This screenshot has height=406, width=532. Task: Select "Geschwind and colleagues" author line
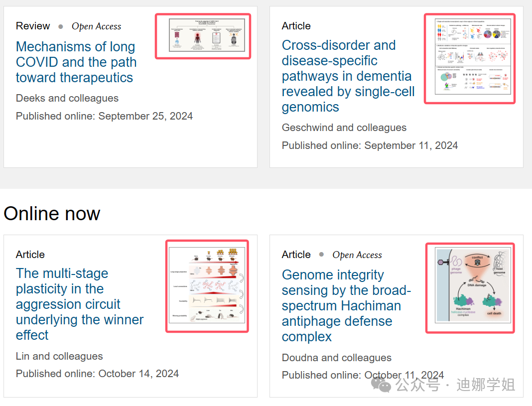tap(344, 128)
